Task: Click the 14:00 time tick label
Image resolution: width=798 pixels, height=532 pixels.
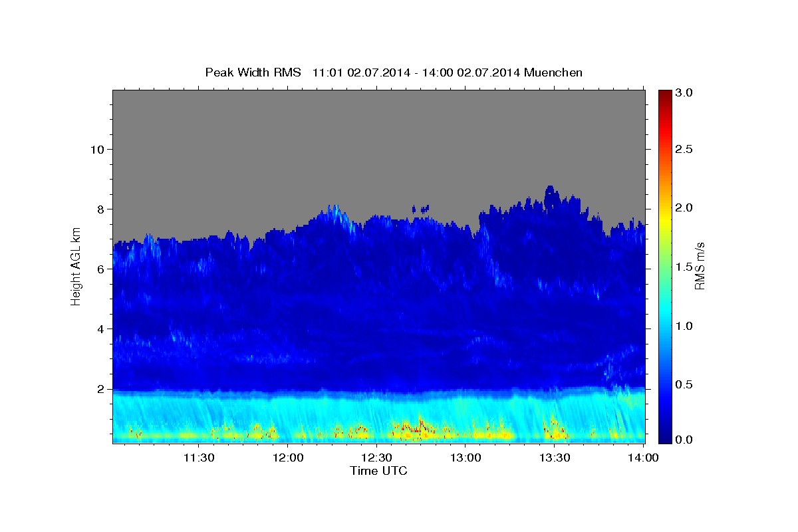Action: (643, 458)
